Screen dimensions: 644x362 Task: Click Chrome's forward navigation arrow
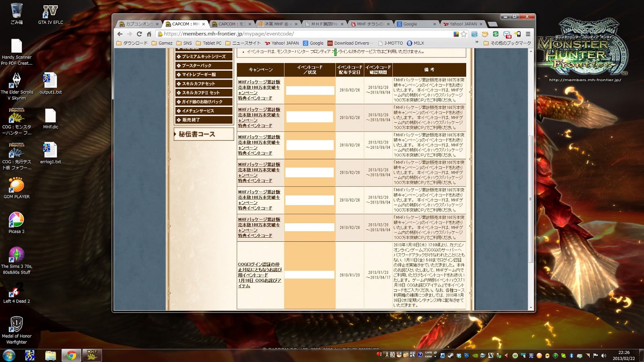130,34
